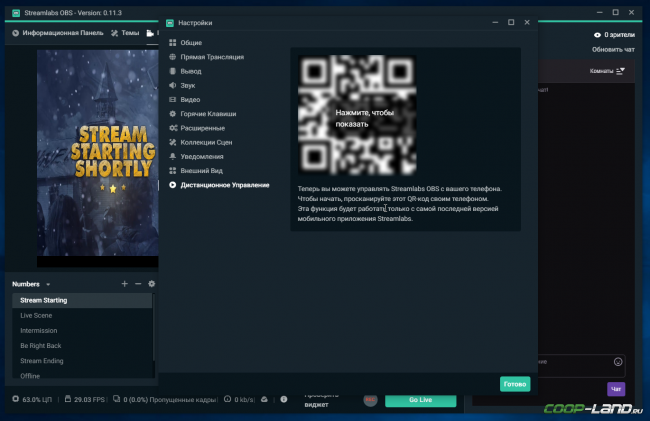Click the icon beside Коллекции Сцен
Image resolution: width=650 pixels, height=421 pixels.
(x=172, y=142)
